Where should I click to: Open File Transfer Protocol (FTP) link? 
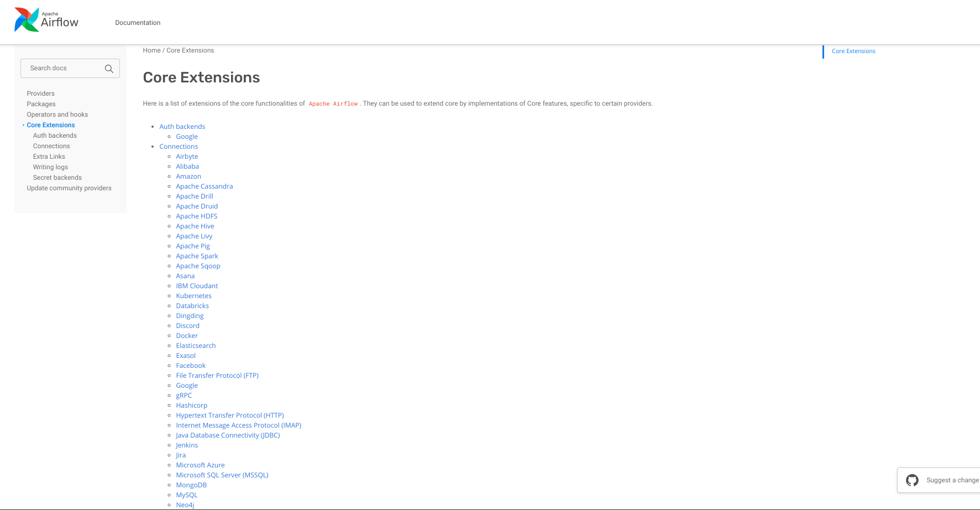pyautogui.click(x=217, y=376)
